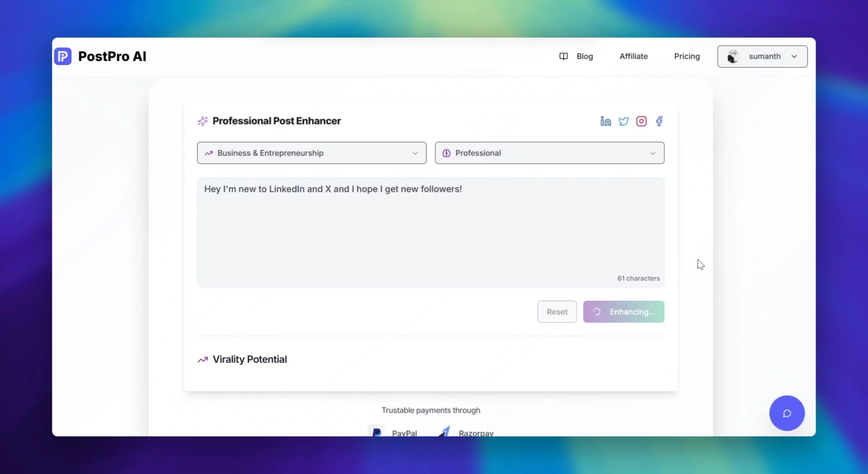Viewport: 868px width, 474px height.
Task: Select the Facebook platform icon
Action: [659, 121]
